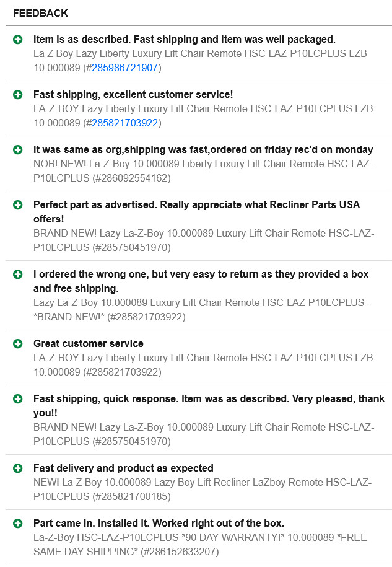Click the green plus icon beside "Item is as described"

tap(18, 40)
